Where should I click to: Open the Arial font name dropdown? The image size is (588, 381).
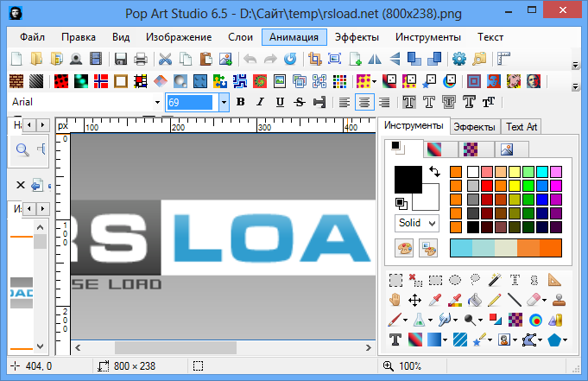[x=157, y=102]
